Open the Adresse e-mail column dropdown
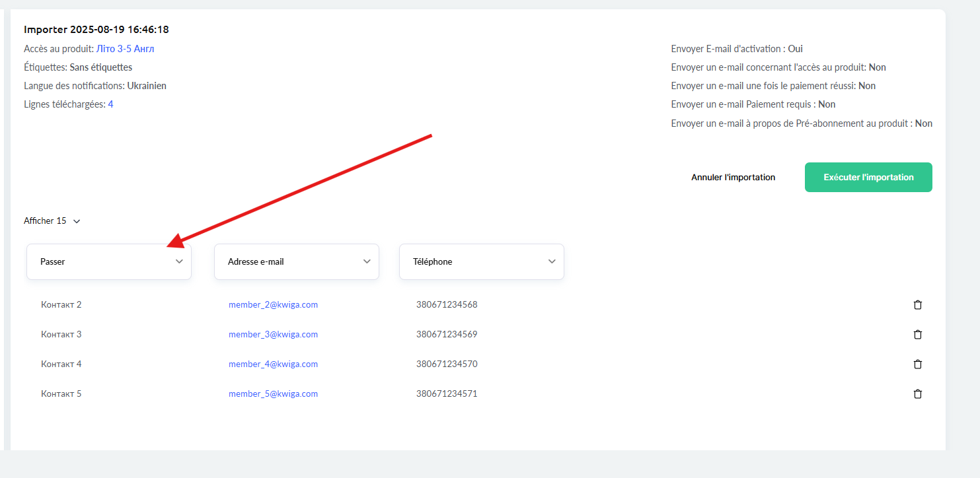The image size is (980, 478). point(297,262)
